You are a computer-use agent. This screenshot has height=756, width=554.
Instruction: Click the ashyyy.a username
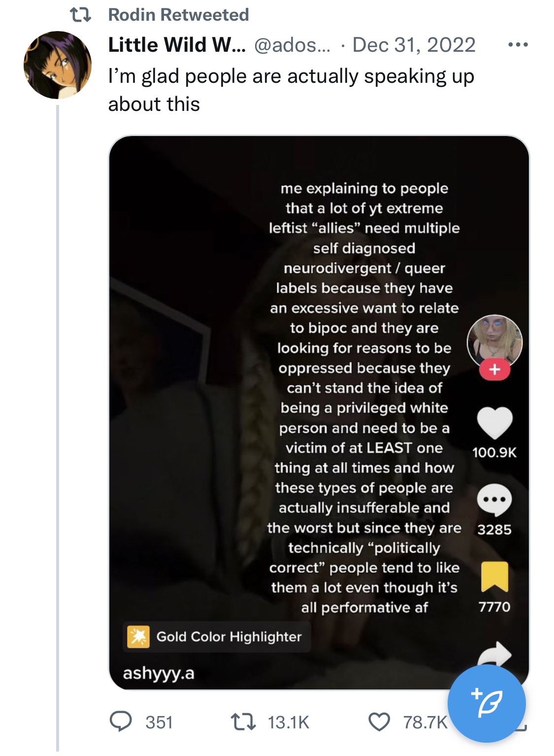coord(159,673)
